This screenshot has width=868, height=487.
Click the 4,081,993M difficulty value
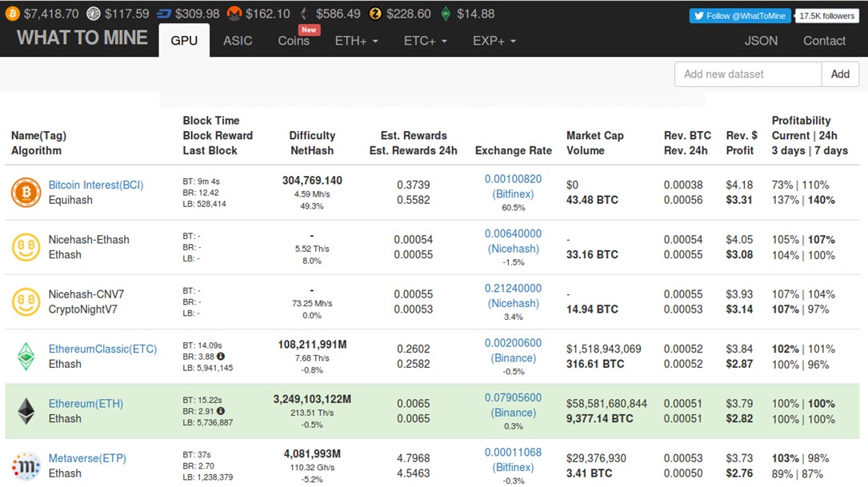[x=312, y=454]
